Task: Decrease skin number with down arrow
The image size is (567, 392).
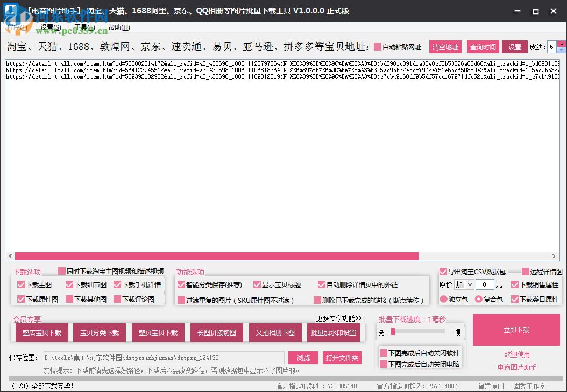Action: (561, 50)
